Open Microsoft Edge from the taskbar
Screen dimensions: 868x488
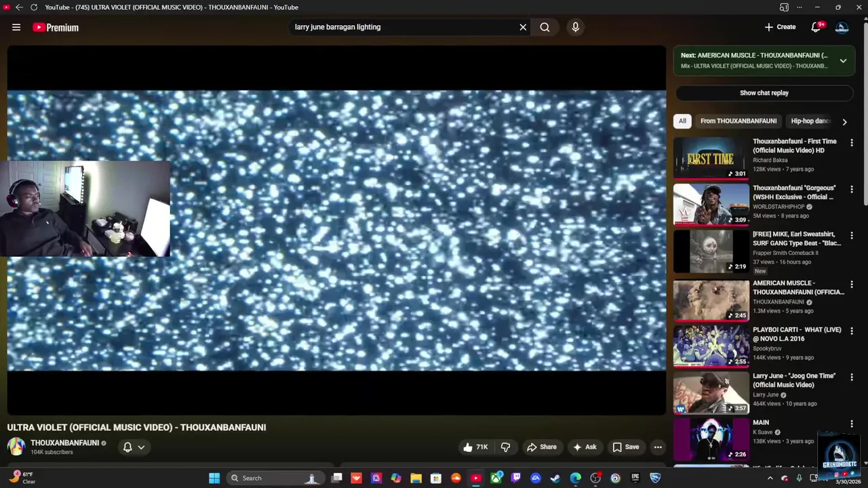576,478
